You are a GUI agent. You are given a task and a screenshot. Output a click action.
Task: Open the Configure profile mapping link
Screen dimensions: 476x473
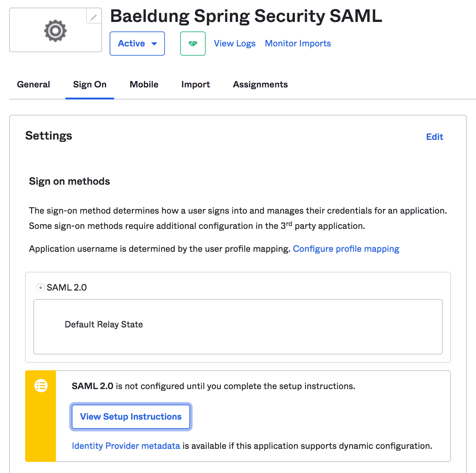click(346, 249)
